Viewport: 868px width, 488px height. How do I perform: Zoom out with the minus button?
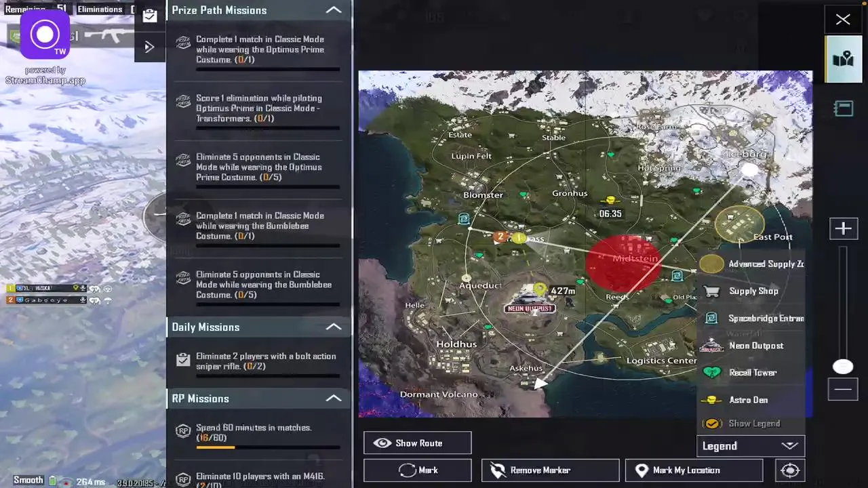pyautogui.click(x=843, y=389)
